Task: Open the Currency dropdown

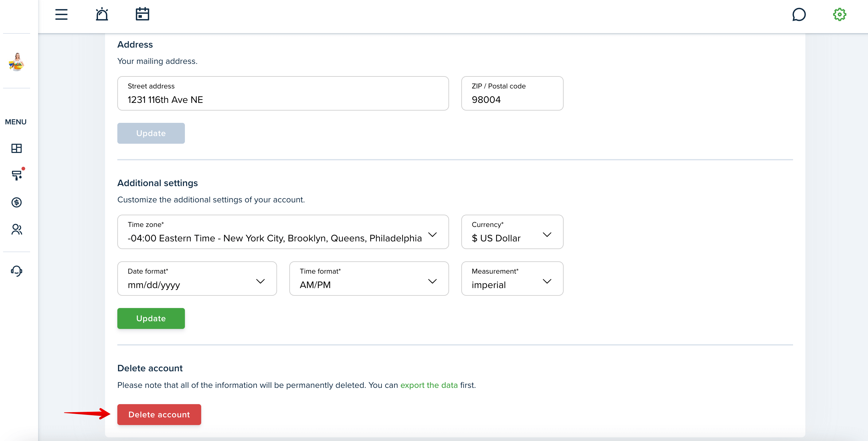Action: point(512,232)
